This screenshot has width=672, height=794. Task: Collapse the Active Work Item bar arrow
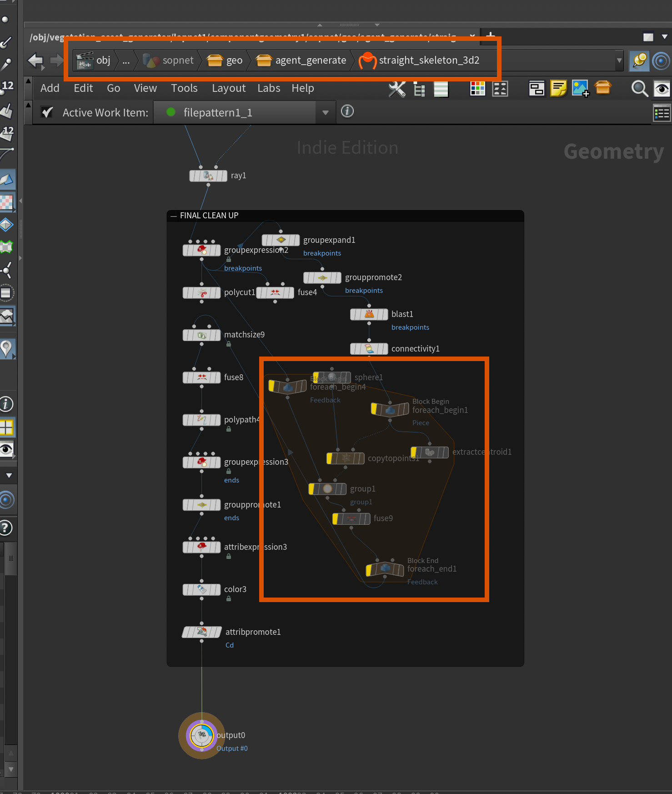[28, 105]
